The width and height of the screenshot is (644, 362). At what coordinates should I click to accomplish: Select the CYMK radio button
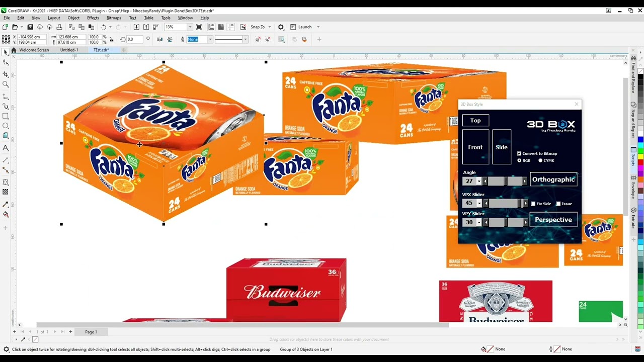click(x=540, y=160)
